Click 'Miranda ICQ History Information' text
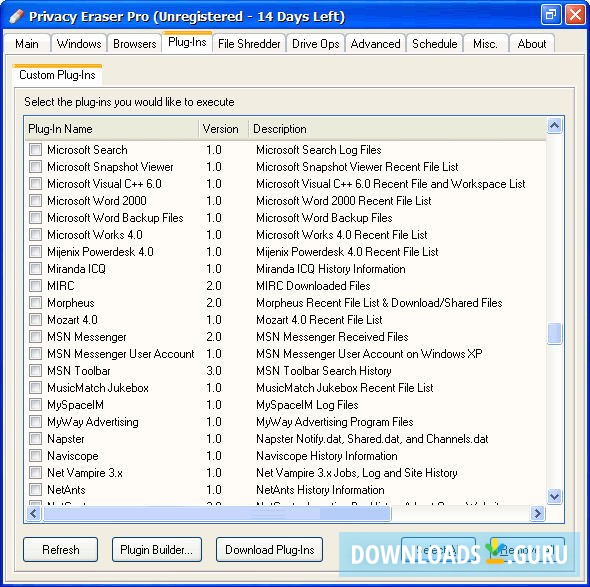The height and width of the screenshot is (587, 590). 331,269
